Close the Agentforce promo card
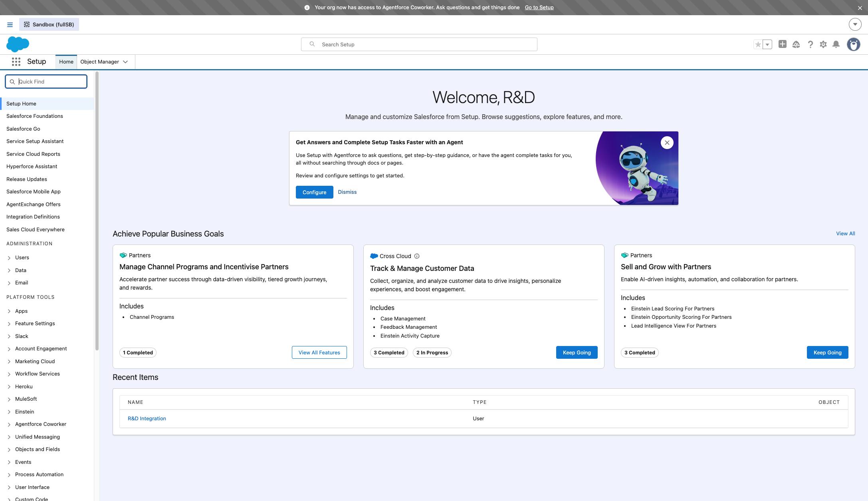 [x=667, y=143]
